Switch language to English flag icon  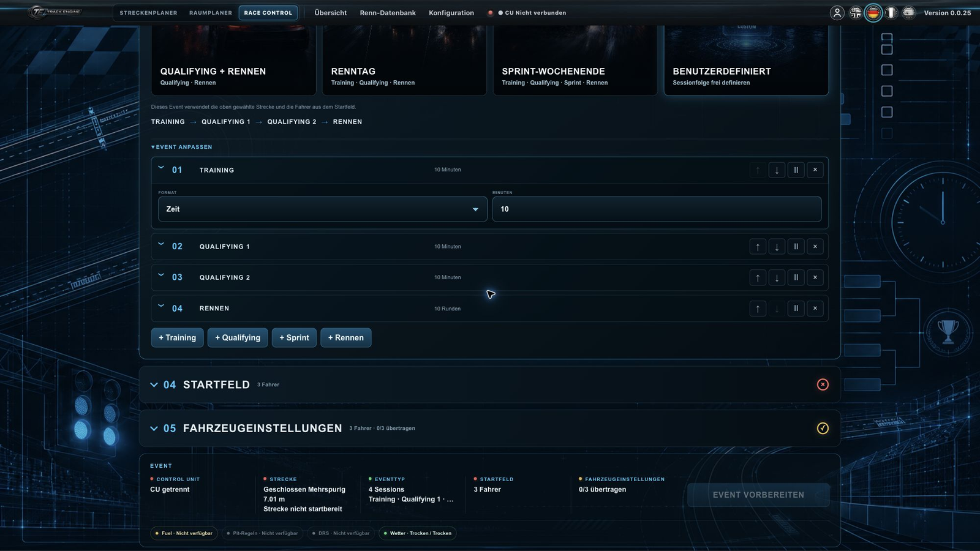[856, 13]
